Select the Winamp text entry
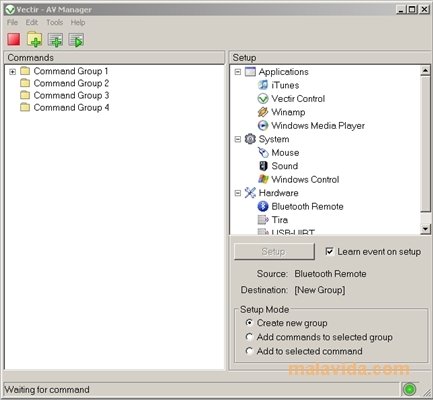Viewport: 433px width, 400px height. 288,112
